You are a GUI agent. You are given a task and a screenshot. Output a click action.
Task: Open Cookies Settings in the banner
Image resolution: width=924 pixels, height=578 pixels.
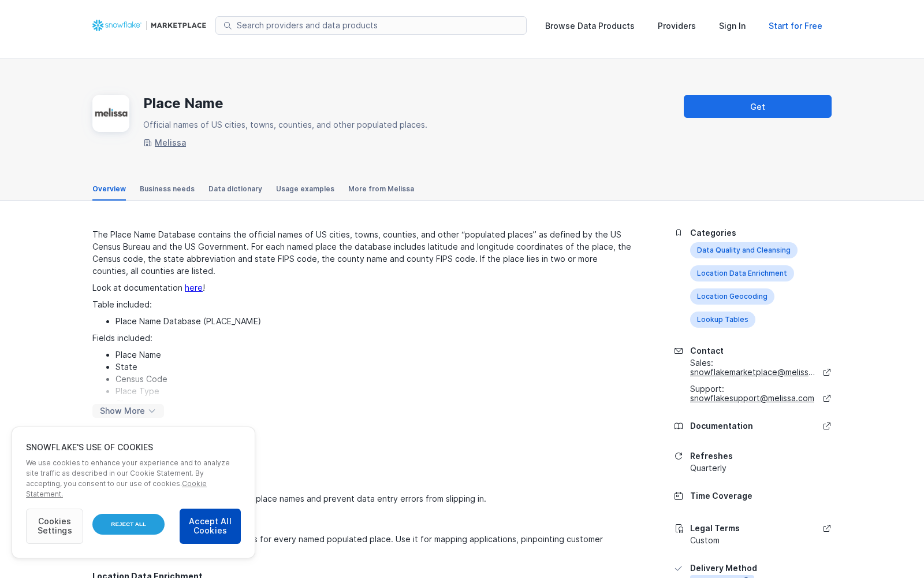point(54,526)
